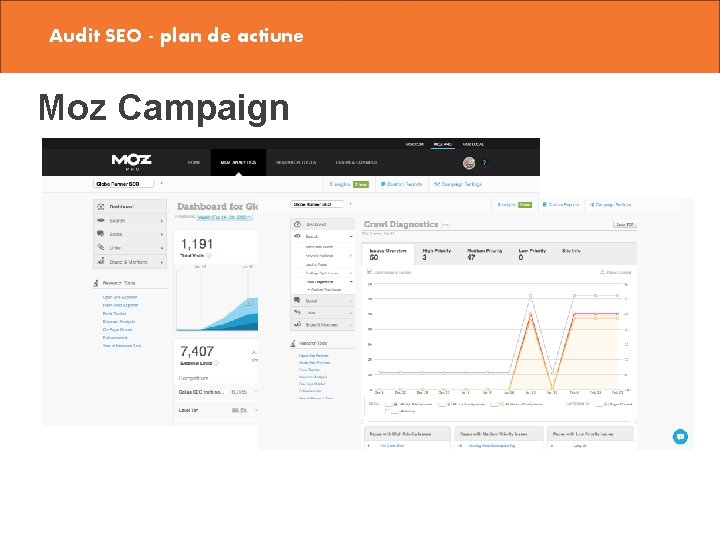
Task: Click the Search eye icon in Crawl Diagnostics window
Action: 297,236
